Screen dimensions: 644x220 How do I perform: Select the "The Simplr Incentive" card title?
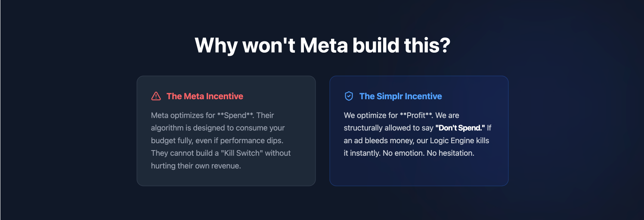[x=400, y=96]
